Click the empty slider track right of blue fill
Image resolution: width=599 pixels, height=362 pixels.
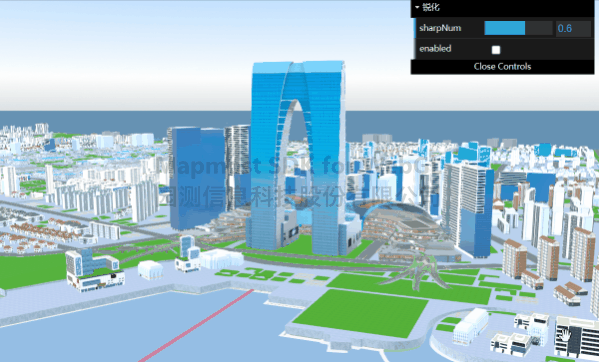click(539, 28)
